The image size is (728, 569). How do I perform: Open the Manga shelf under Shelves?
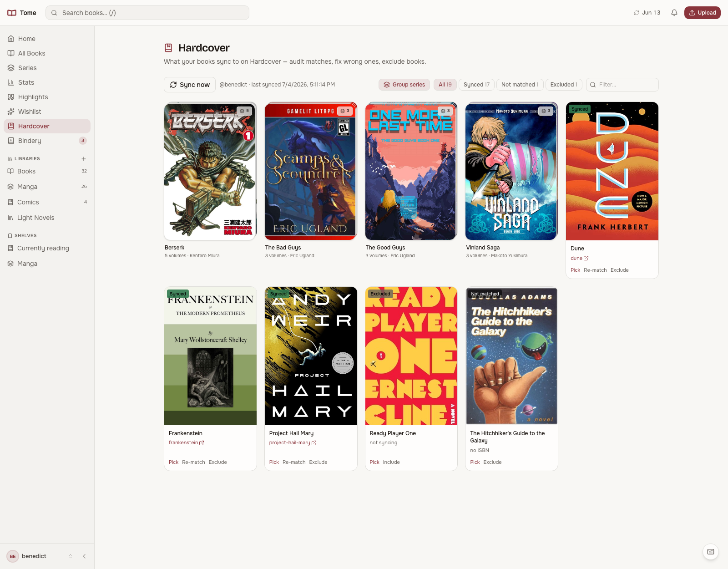click(x=47, y=264)
